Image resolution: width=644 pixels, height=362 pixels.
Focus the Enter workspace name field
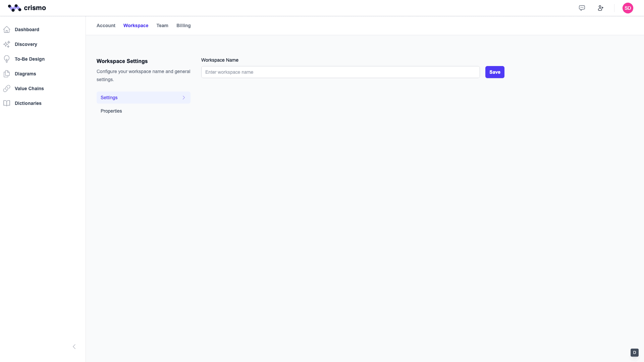click(340, 72)
